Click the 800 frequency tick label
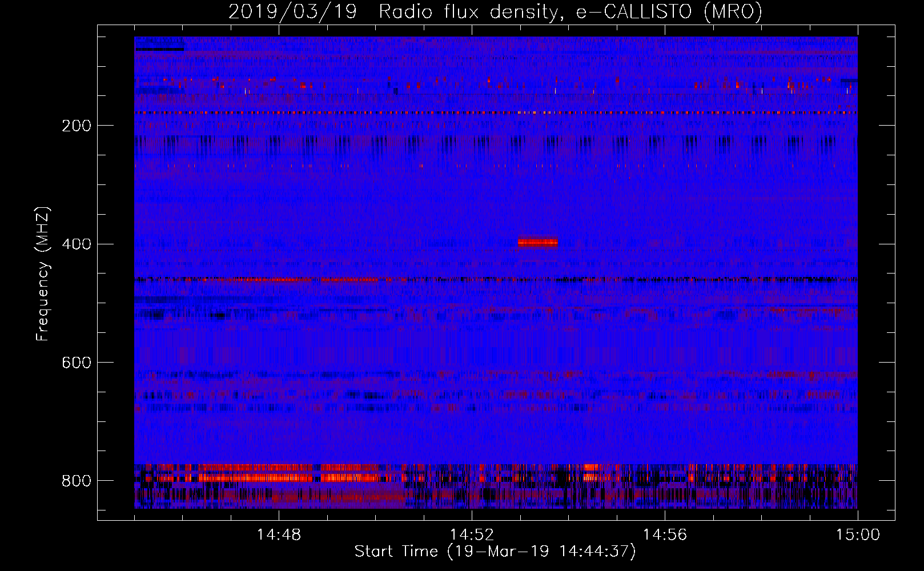The width and height of the screenshot is (924, 571). (77, 481)
